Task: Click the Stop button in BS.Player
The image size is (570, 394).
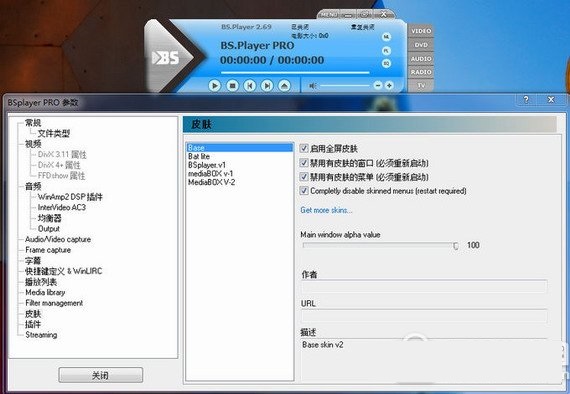Action: pos(232,86)
